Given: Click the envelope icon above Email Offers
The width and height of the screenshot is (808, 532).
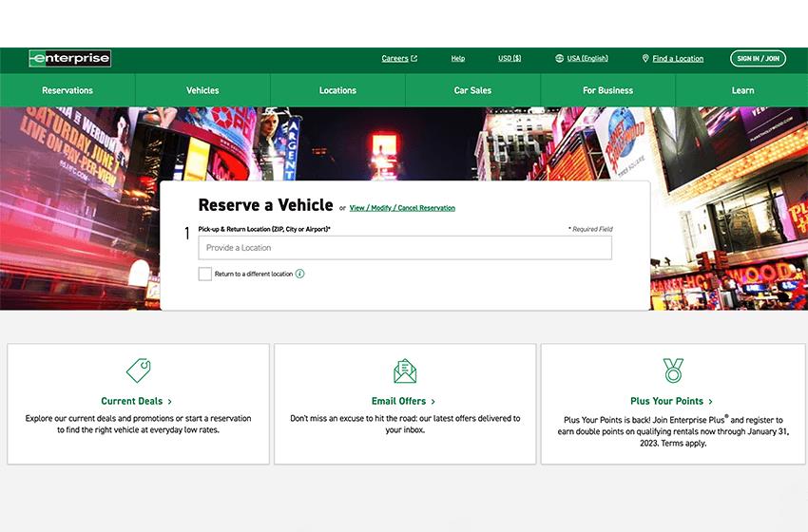Looking at the screenshot, I should click(405, 370).
